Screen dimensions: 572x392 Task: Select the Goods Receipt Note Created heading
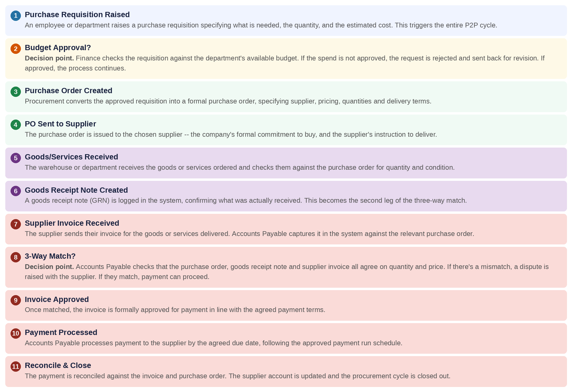[x=76, y=190]
